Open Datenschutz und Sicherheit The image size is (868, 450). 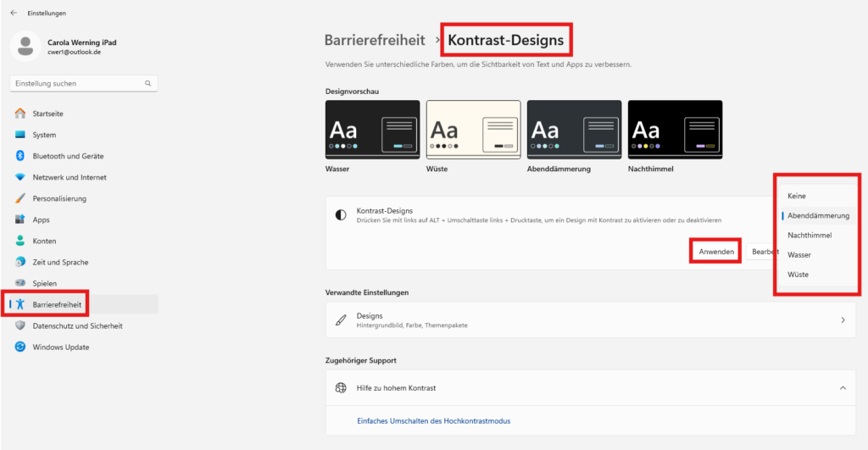(x=84, y=325)
